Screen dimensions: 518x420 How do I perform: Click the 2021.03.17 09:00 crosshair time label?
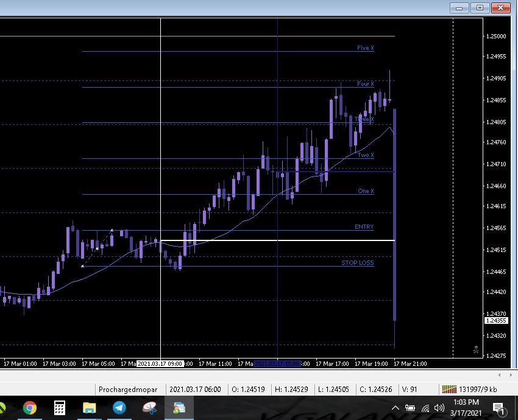(160, 363)
